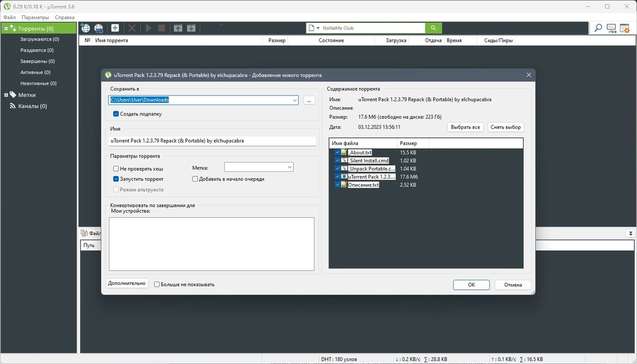The image size is (637, 364).
Task: Uncheck the _About.txt file checkbox
Action: tap(338, 152)
